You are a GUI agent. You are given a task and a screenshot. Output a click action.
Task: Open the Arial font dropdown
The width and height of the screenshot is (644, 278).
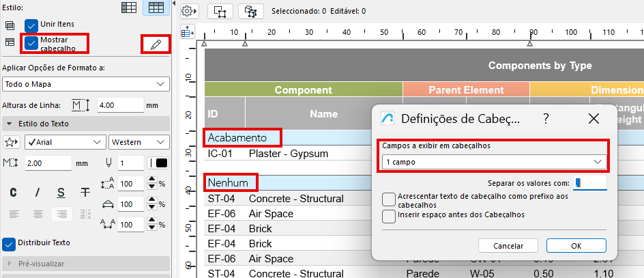pyautogui.click(x=64, y=142)
